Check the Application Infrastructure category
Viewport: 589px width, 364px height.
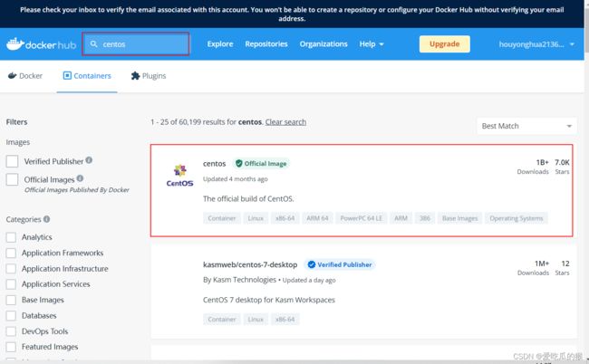[x=11, y=269]
